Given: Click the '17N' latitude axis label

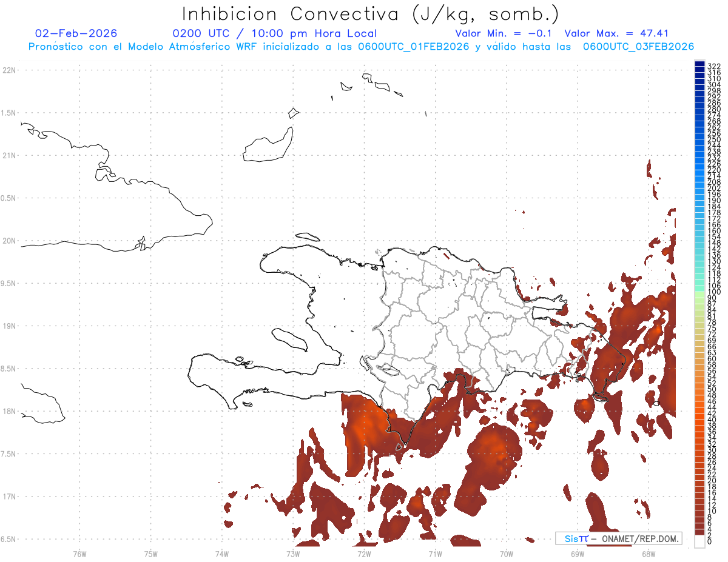Looking at the screenshot, I should pos(9,497).
